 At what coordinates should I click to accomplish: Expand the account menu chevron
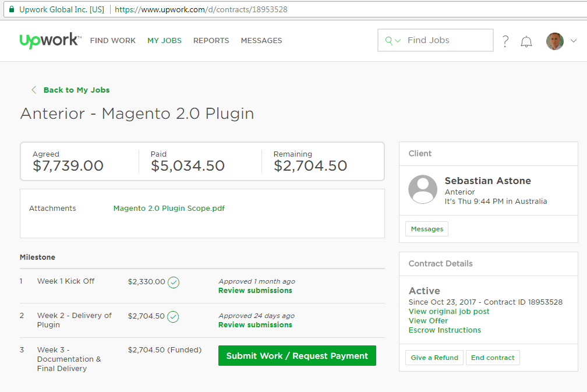[574, 41]
